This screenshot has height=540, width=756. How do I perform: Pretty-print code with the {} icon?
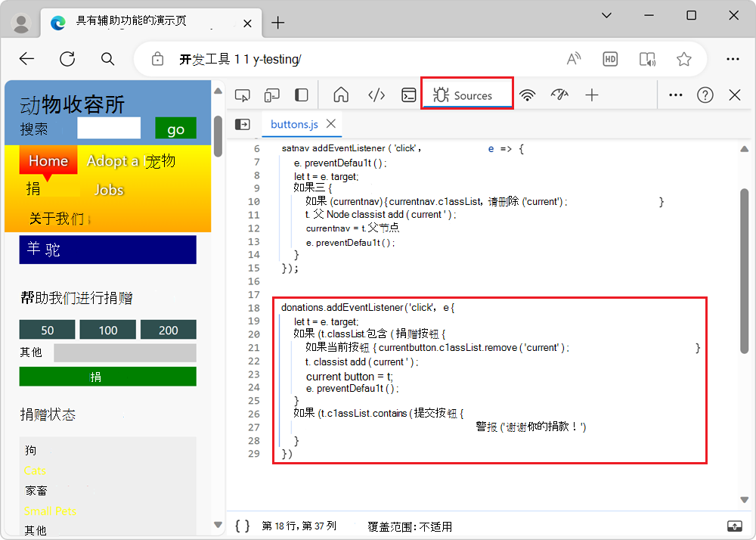click(241, 526)
